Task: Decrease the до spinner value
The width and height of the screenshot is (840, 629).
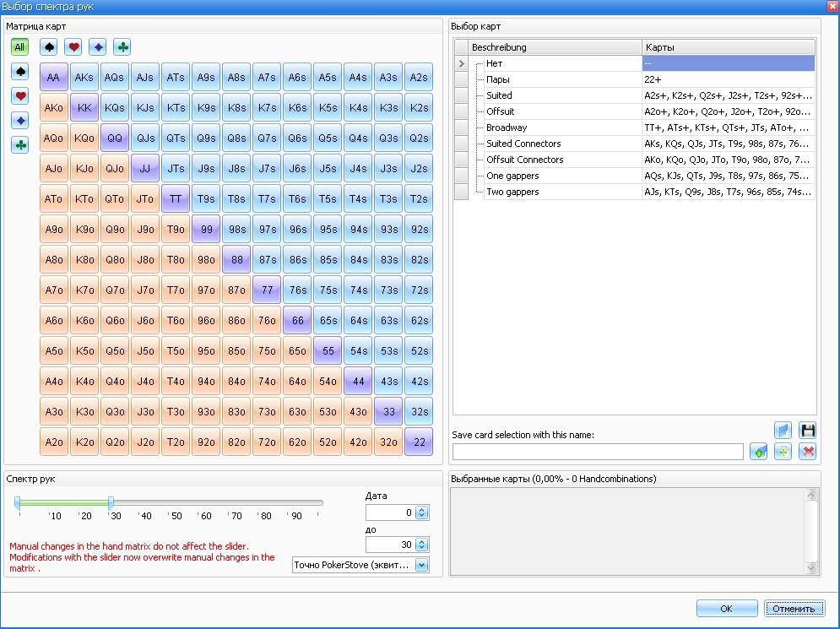Action: pyautogui.click(x=422, y=548)
